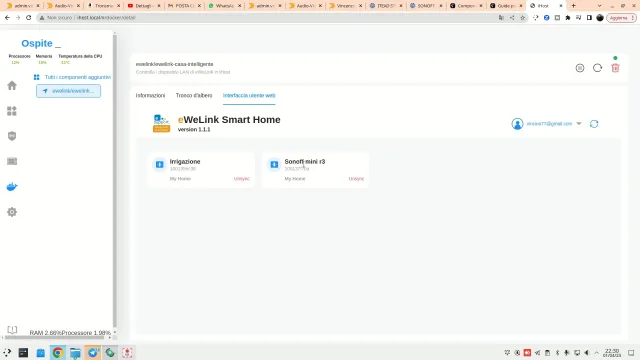
Task: Switch to the POSTA browser tab
Action: [x=184, y=6]
